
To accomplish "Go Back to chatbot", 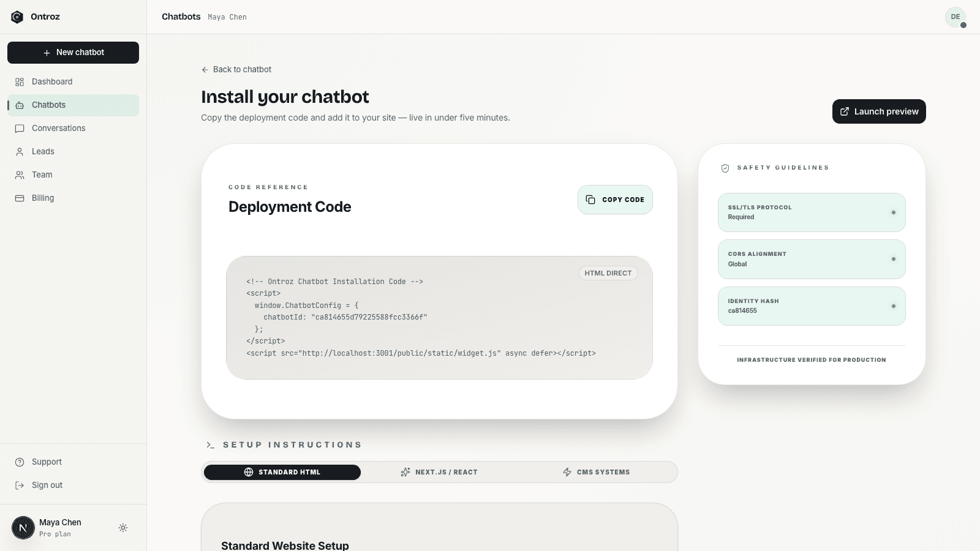I will pos(236,70).
